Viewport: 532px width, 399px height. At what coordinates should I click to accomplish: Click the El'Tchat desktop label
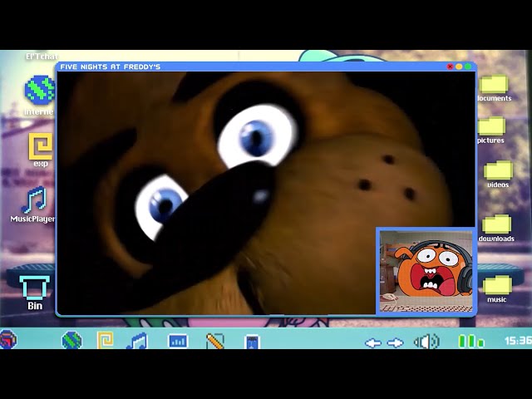click(42, 57)
